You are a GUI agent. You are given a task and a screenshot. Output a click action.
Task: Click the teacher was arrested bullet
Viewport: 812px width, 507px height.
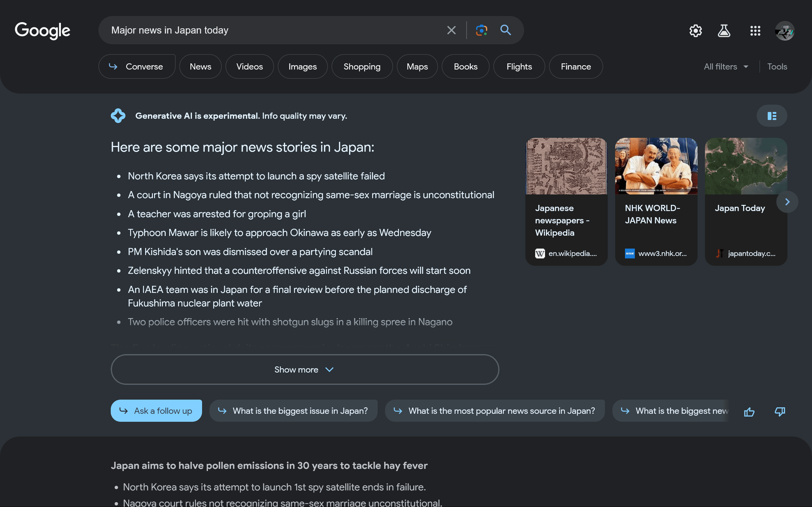tap(217, 214)
